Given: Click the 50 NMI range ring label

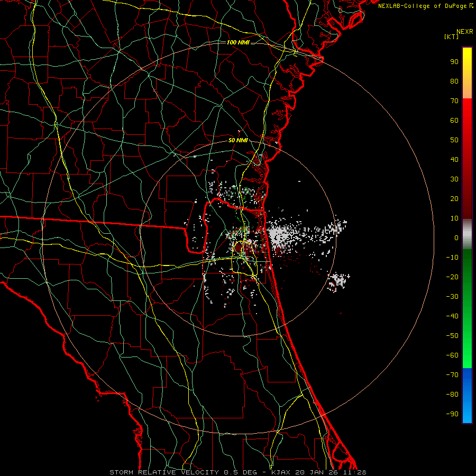Looking at the screenshot, I should point(238,140).
